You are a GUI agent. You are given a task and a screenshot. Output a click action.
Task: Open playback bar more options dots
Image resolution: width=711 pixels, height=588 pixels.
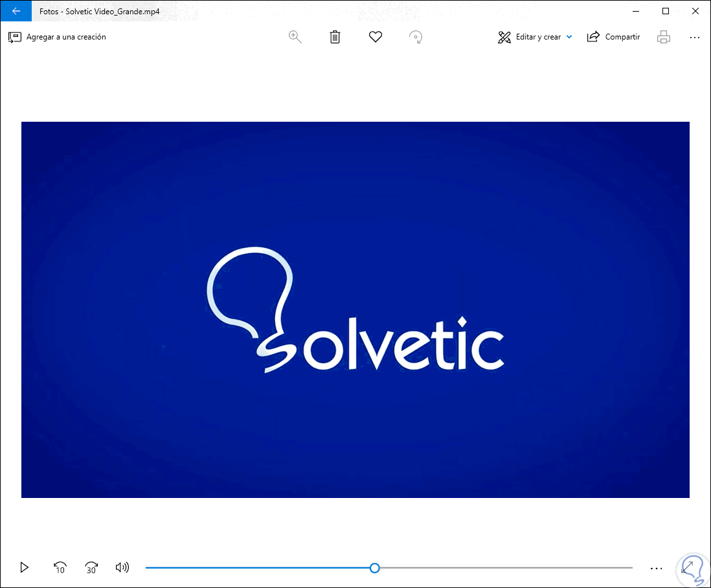tap(656, 569)
